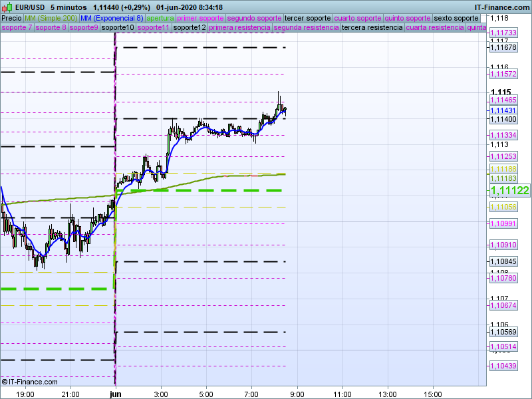Click the 7:00 time axis label
The width and height of the screenshot is (532, 399).
tap(251, 394)
